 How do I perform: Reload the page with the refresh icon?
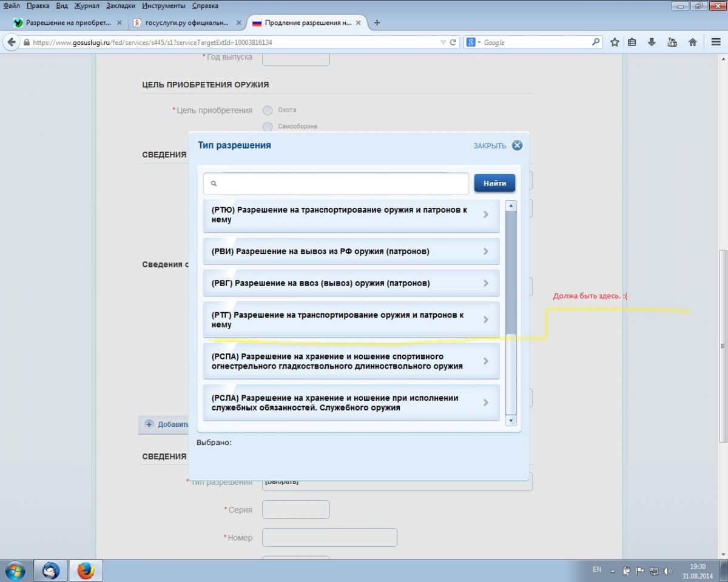click(x=453, y=42)
